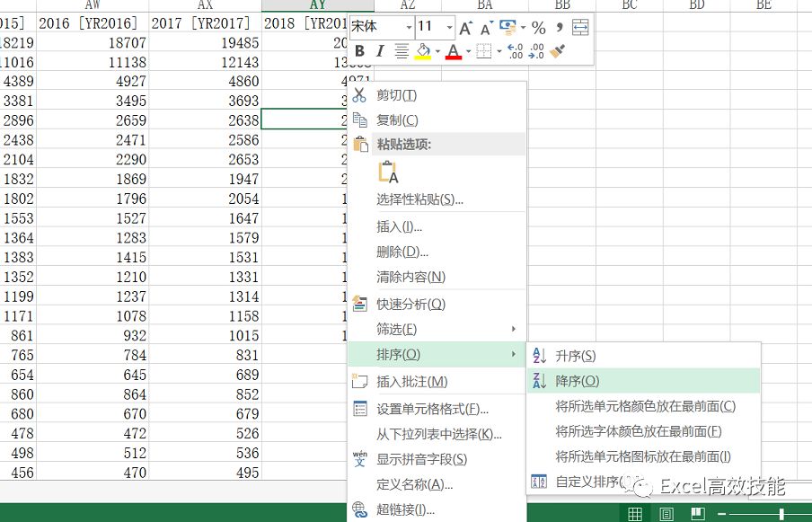Click the borders icon
The image size is (812, 522).
coord(483,50)
